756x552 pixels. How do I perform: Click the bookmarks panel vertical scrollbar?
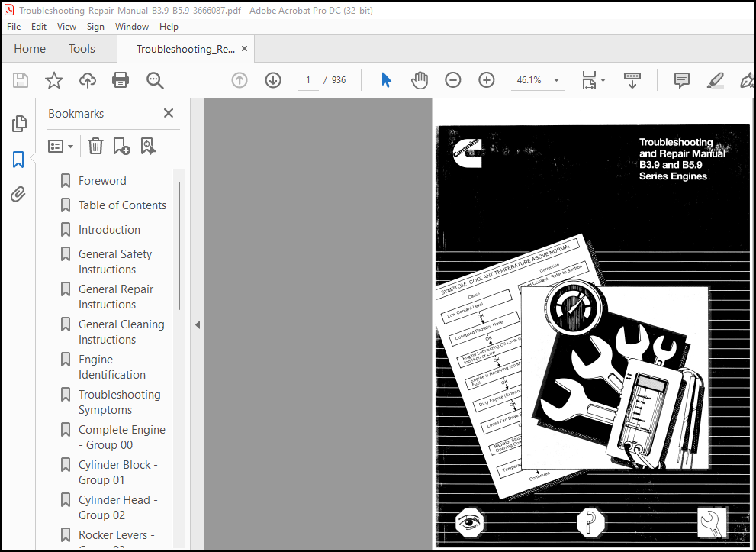[179, 246]
